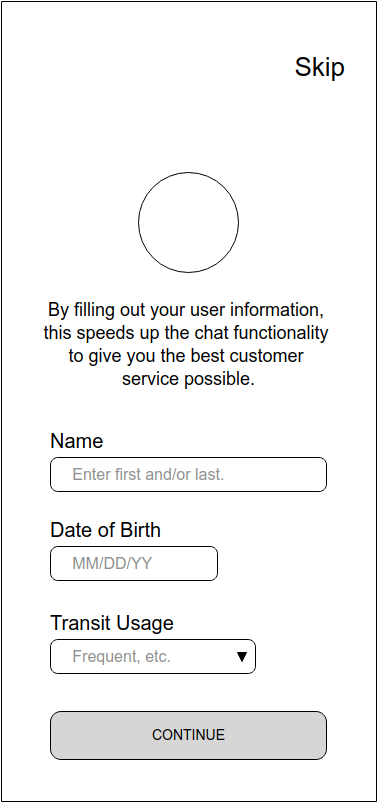The image size is (377, 802).
Task: Select the circular profile picture placeholder
Action: [188, 222]
